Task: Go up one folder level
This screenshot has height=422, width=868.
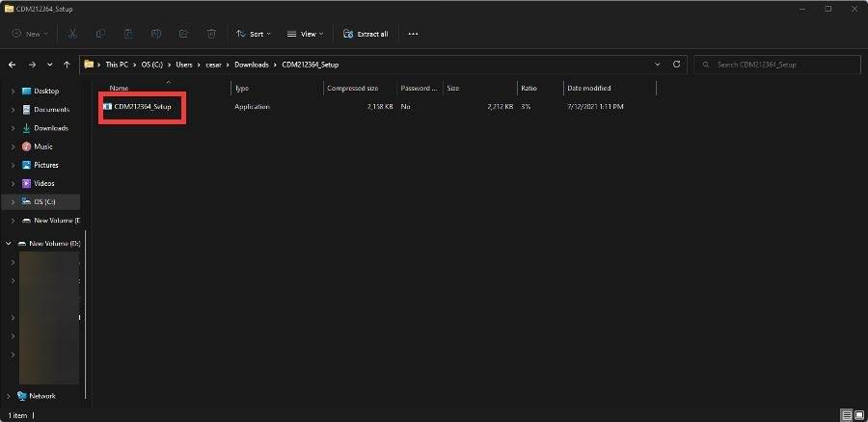Action: coord(67,65)
